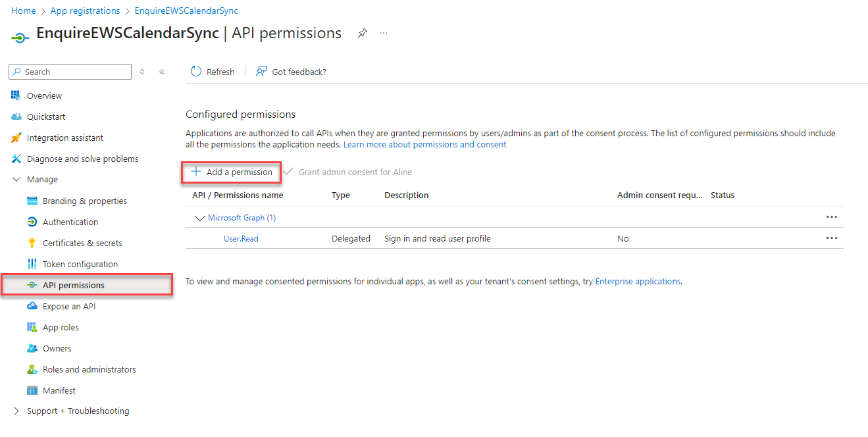This screenshot has height=437, width=868.
Task: Click the Diagnose and solve problems wrench icon
Action: tap(16, 159)
